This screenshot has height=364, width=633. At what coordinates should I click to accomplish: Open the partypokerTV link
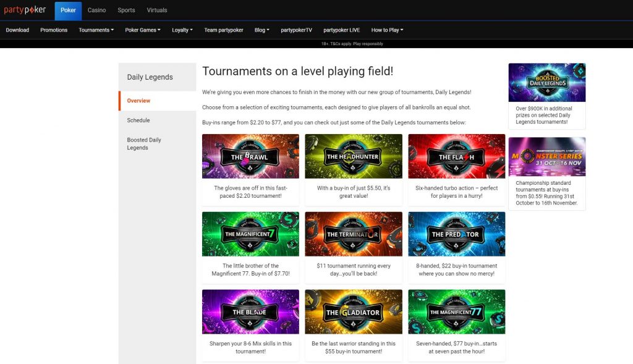pyautogui.click(x=296, y=30)
